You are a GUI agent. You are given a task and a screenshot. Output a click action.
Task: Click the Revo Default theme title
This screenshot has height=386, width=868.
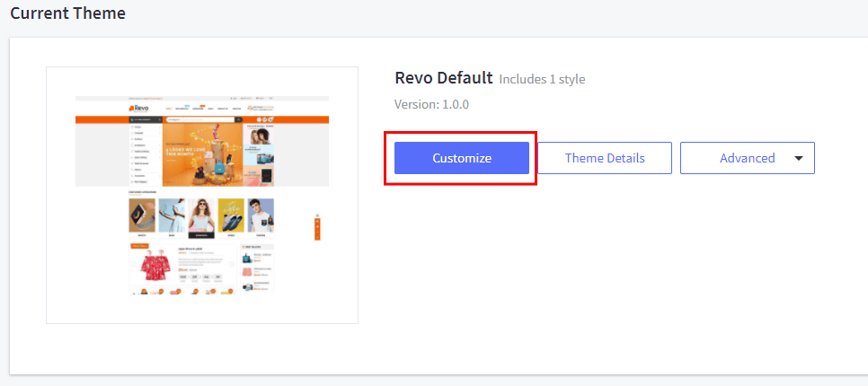pos(443,78)
